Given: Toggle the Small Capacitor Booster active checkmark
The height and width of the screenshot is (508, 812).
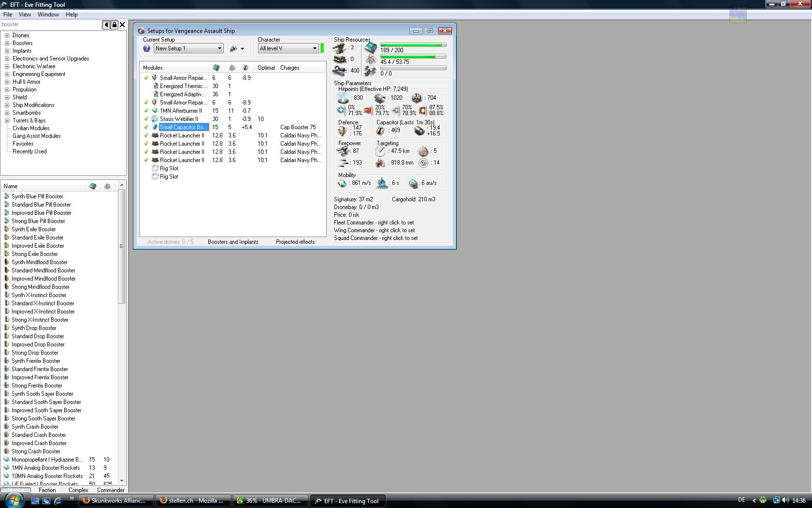Looking at the screenshot, I should (146, 127).
